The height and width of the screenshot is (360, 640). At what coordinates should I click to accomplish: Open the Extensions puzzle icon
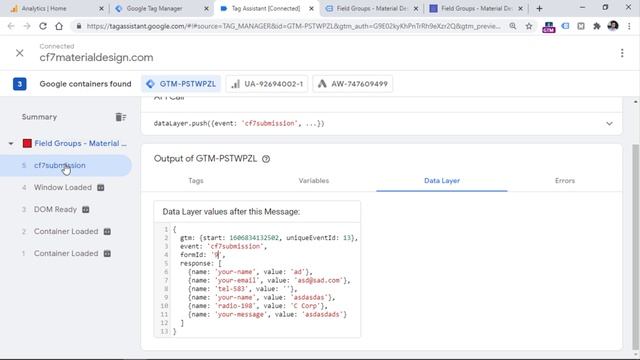pos(597,26)
